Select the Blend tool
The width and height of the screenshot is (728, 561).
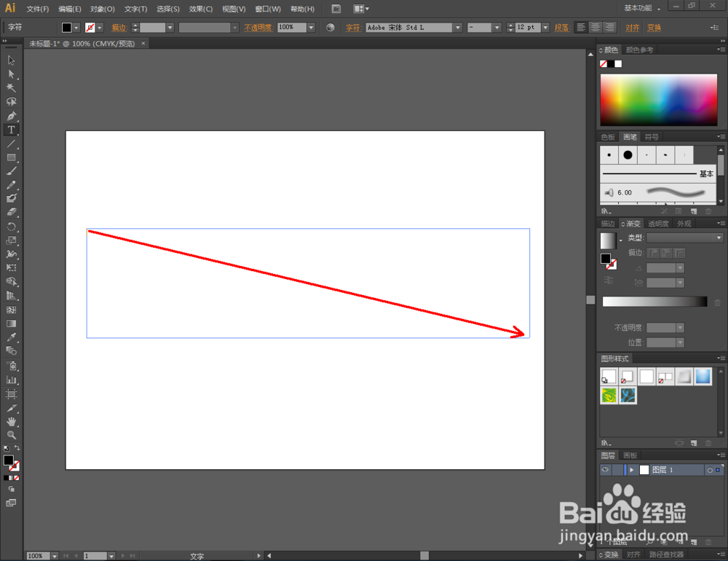coord(11,351)
